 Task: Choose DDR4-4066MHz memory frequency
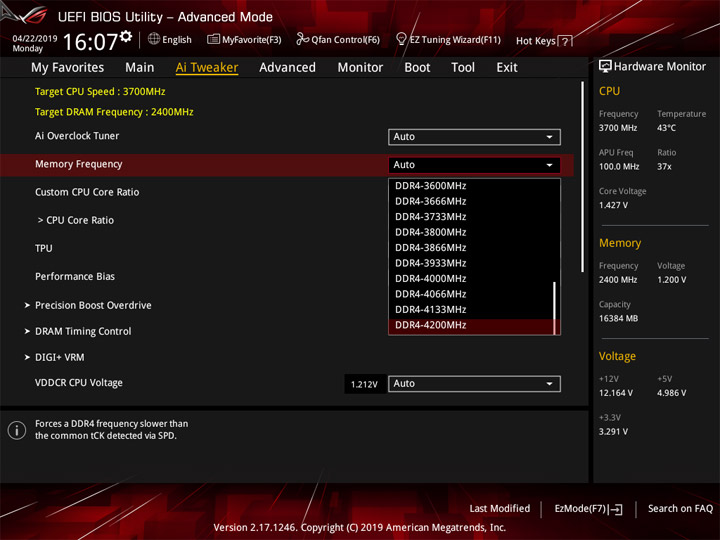pos(471,294)
